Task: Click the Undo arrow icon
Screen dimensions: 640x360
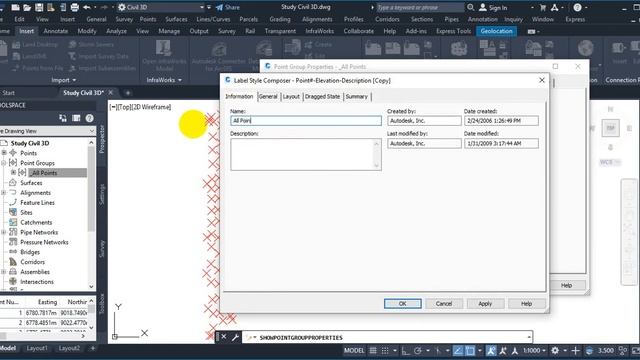Action: coord(87,7)
